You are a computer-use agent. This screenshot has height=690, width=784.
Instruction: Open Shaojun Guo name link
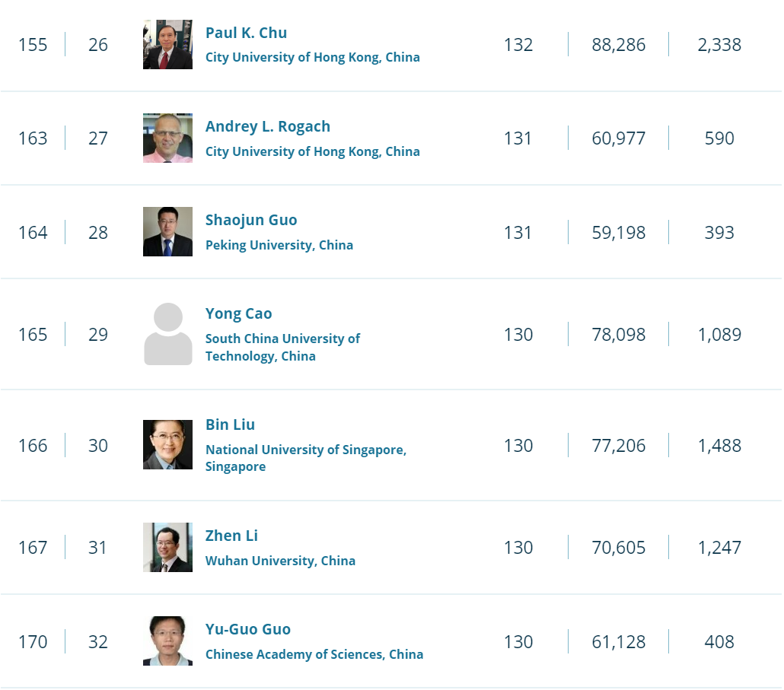click(251, 220)
